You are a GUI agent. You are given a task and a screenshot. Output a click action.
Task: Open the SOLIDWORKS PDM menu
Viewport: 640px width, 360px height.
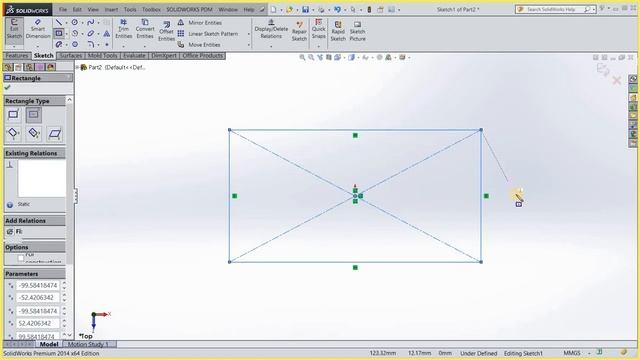(189, 9)
